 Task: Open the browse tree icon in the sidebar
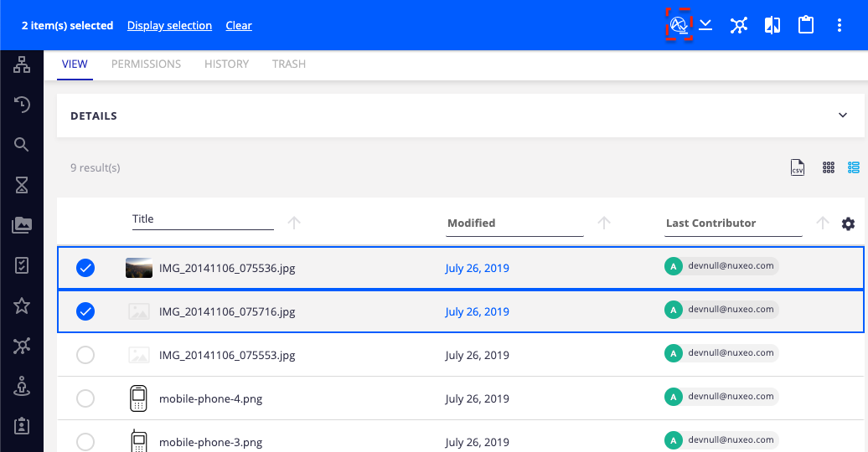[22, 64]
